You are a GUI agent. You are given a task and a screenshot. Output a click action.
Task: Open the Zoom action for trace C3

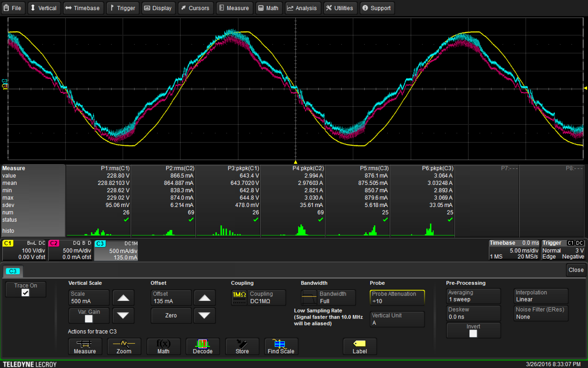click(124, 347)
